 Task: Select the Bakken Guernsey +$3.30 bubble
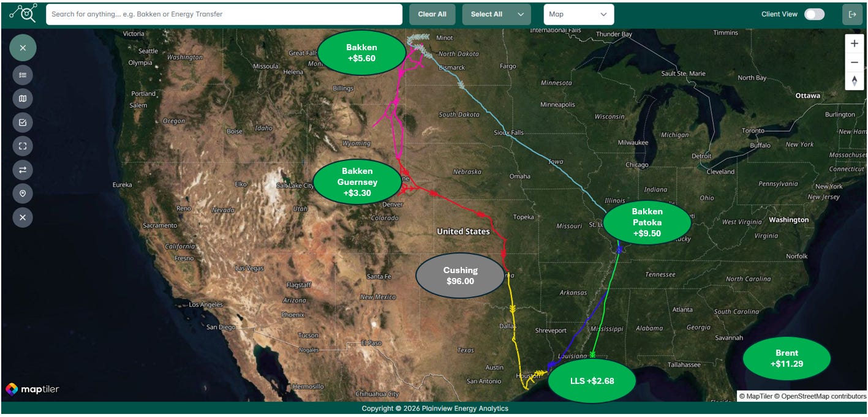click(357, 182)
